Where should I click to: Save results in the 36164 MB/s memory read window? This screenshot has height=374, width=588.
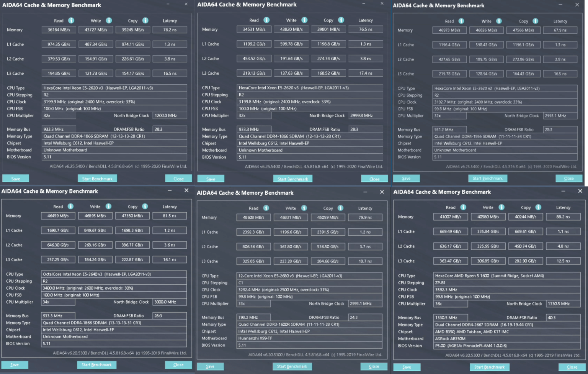[x=16, y=179]
